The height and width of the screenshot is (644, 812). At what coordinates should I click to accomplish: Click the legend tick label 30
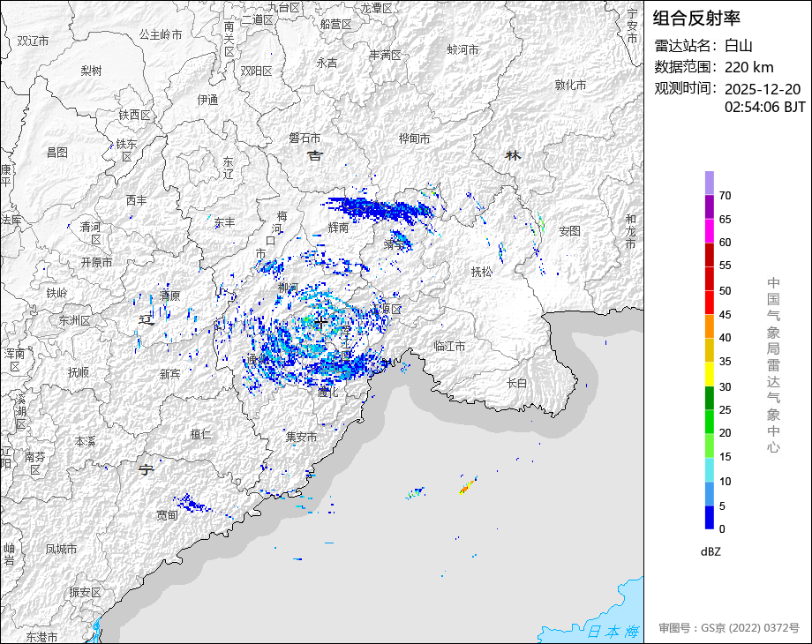click(x=725, y=386)
